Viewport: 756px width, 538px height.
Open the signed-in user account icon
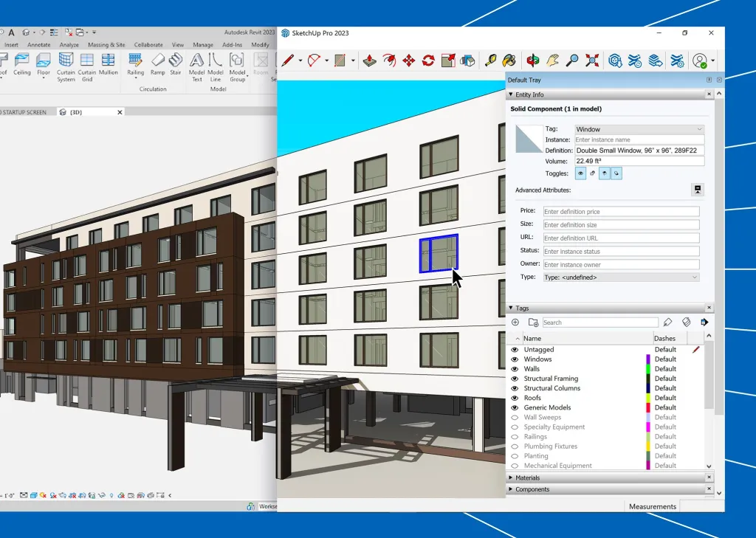coord(700,61)
